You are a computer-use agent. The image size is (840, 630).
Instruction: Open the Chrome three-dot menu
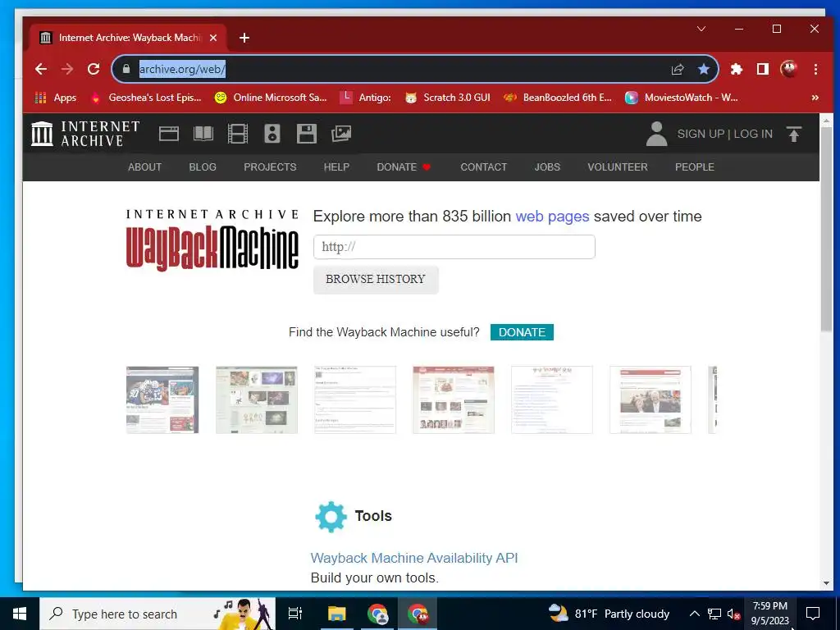[x=815, y=69]
